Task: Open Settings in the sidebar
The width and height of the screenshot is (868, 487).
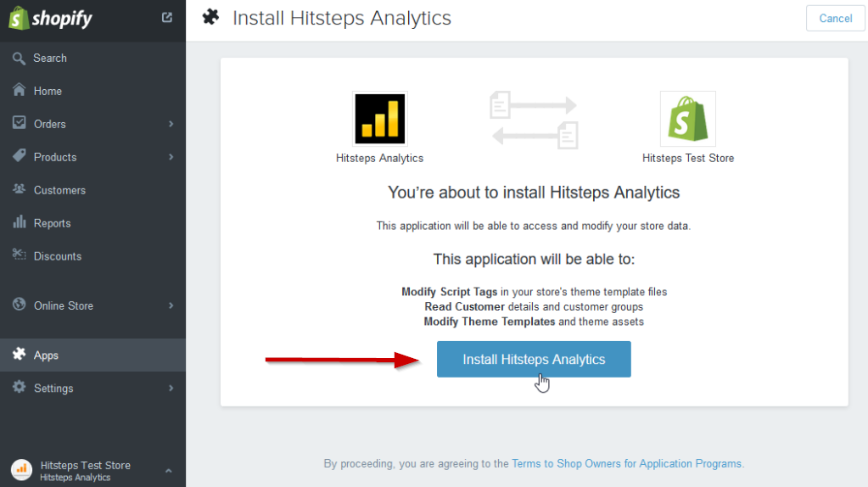Action: coord(93,389)
